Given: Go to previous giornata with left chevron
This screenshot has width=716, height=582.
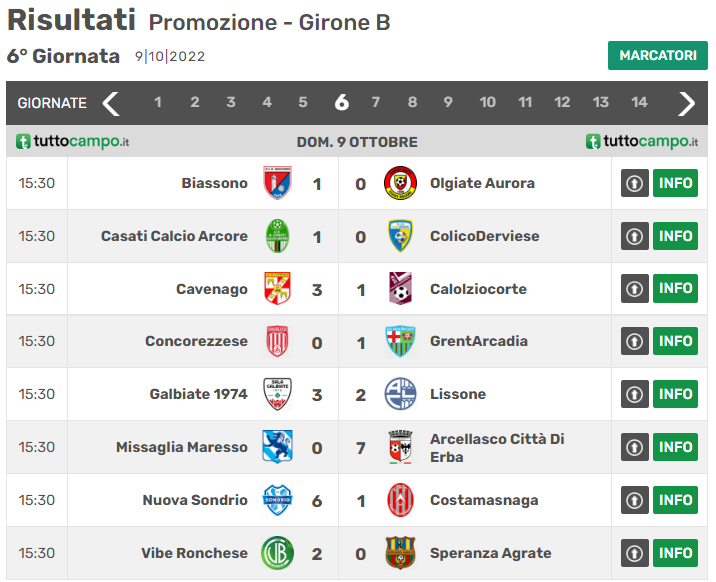Looking at the screenshot, I should point(111,103).
